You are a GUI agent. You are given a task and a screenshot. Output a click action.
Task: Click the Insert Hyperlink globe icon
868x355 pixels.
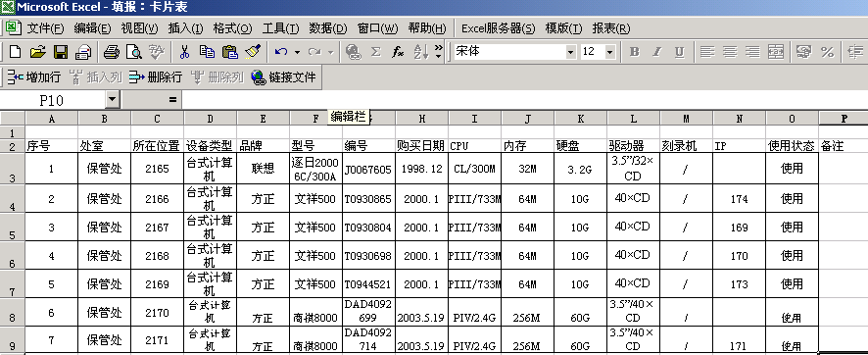pyautogui.click(x=353, y=52)
